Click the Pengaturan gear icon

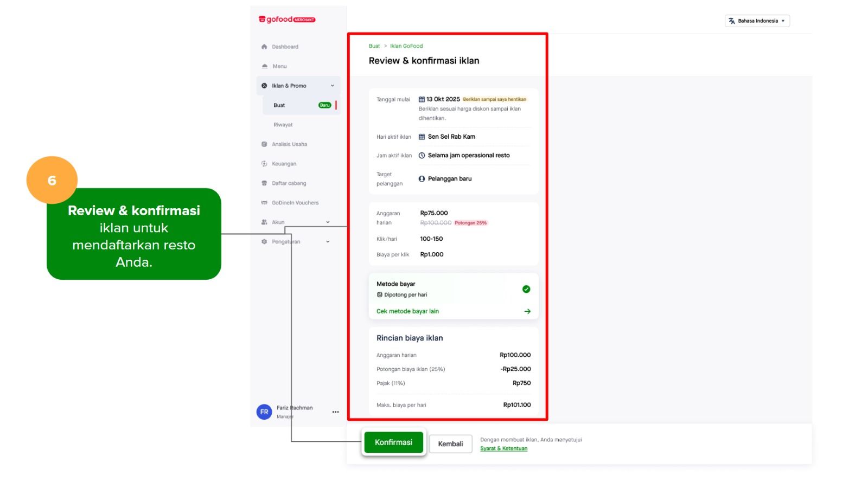[x=264, y=242]
